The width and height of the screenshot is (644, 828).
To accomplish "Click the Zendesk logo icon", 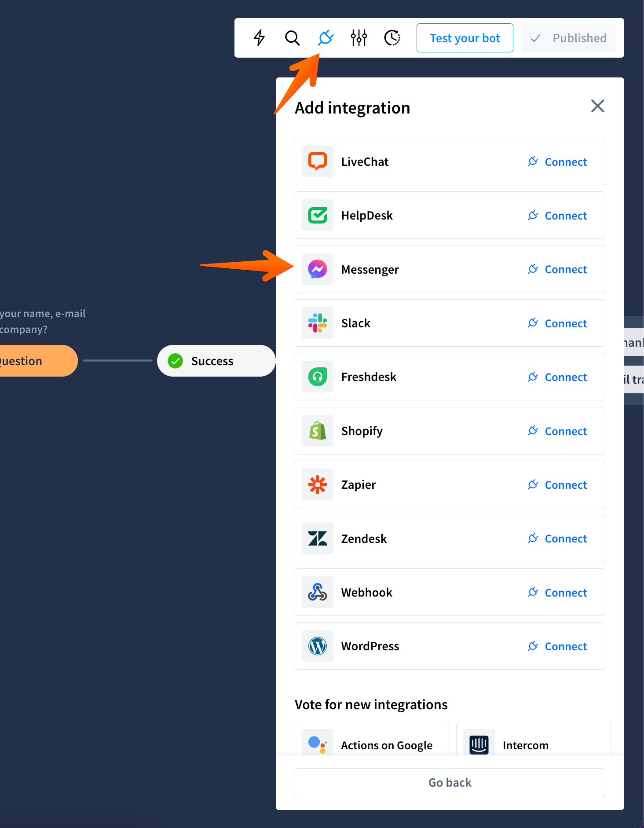I will coord(318,539).
